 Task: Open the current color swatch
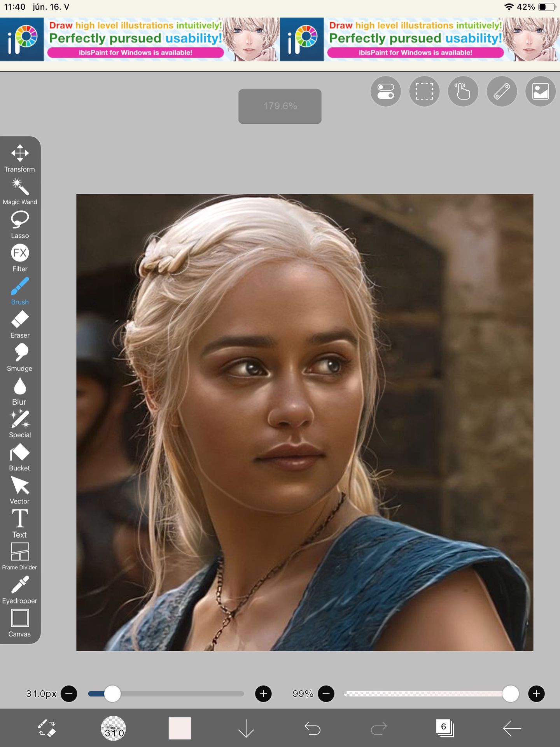180,728
